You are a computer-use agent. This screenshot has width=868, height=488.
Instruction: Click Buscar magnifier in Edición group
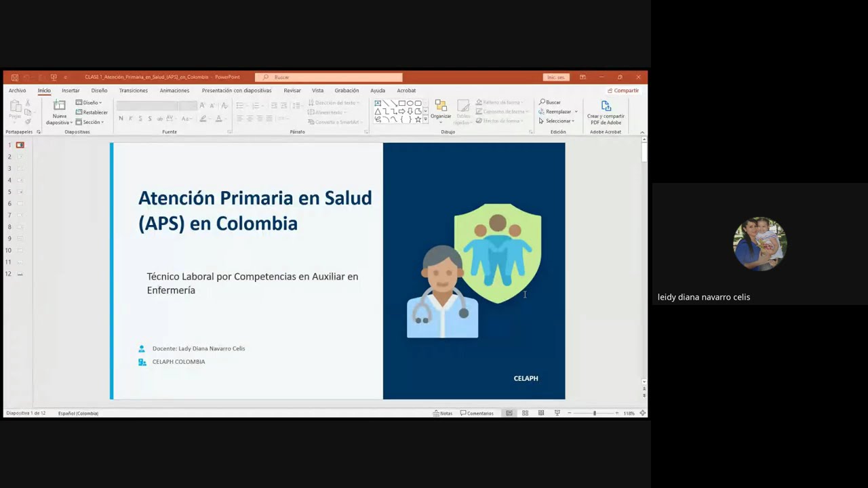click(x=550, y=102)
